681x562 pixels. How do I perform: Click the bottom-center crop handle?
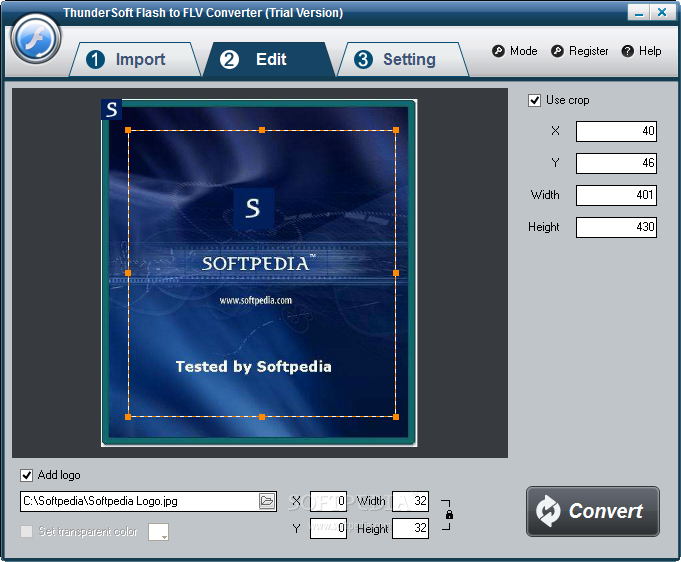[x=262, y=417]
